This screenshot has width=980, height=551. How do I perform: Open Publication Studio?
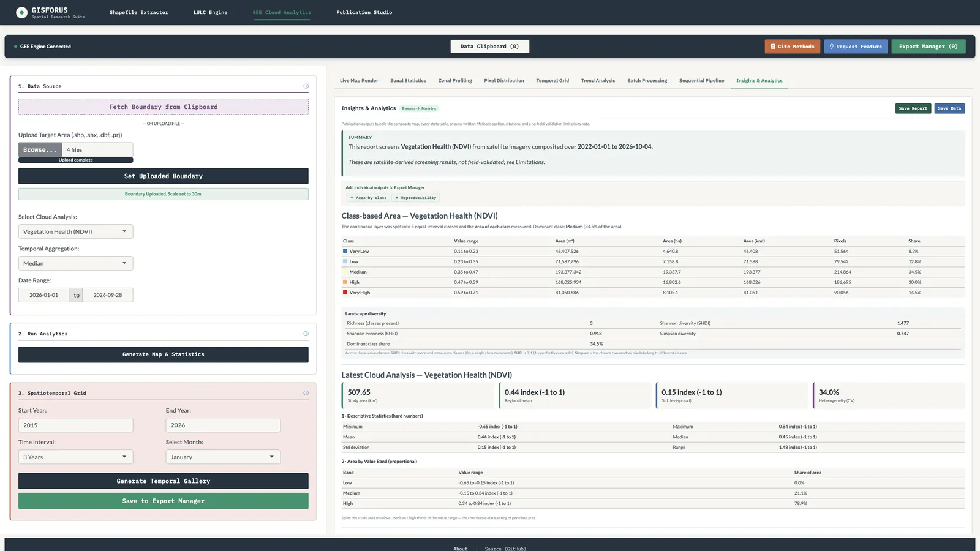coord(364,12)
